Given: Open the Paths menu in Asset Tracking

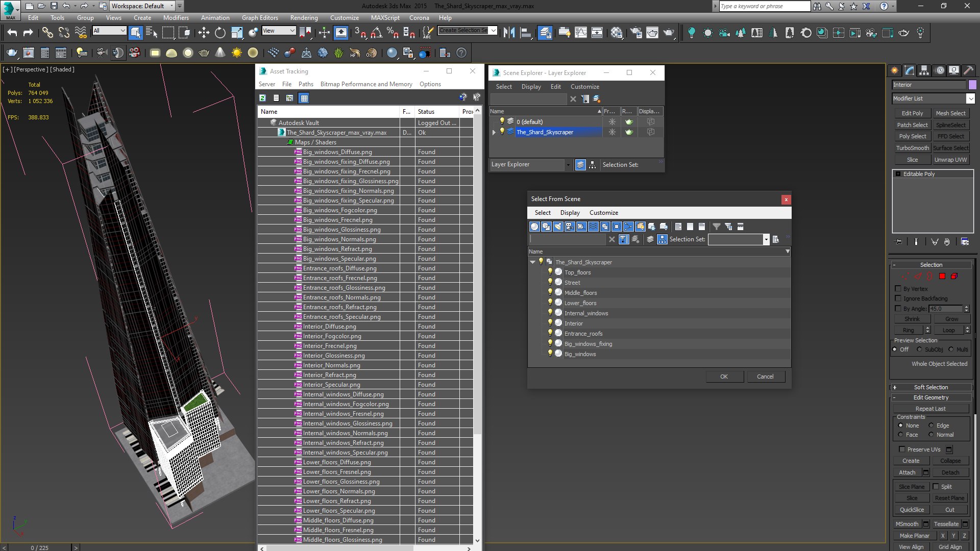Looking at the screenshot, I should tap(306, 84).
